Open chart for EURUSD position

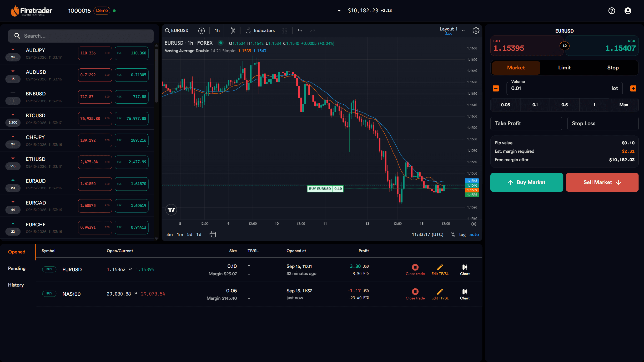465,270
